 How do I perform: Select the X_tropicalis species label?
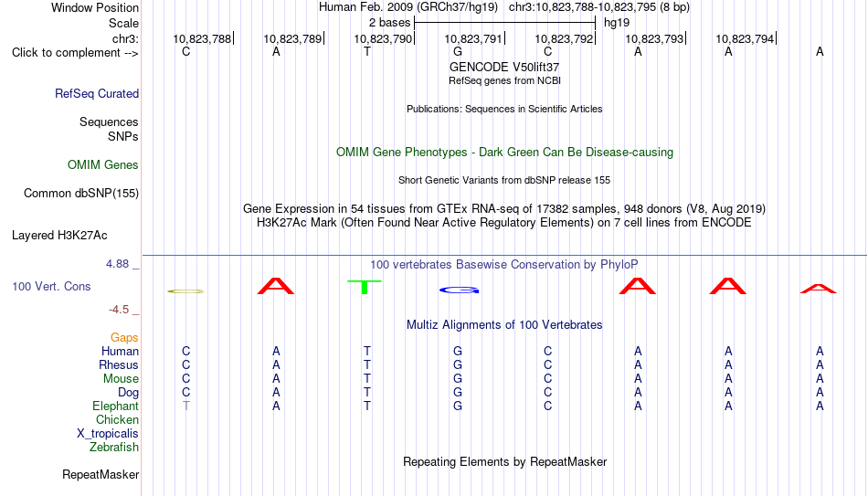coord(108,434)
